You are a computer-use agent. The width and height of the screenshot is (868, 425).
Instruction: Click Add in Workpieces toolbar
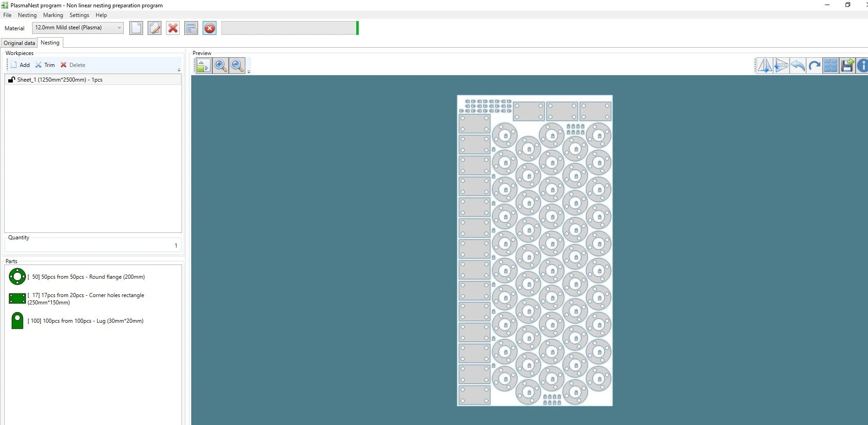[x=21, y=65]
